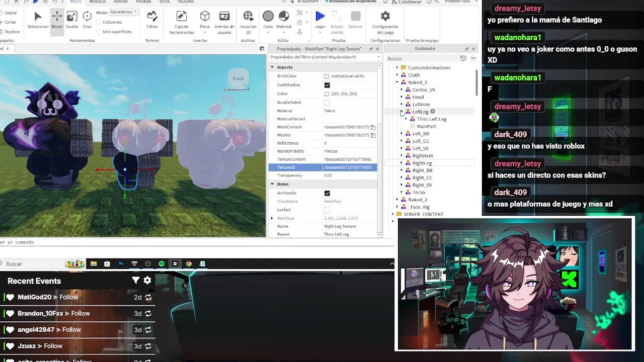Screen dimensions: 644x362
Task: Switch to the PLUGINS ribbon tab
Action: click(186, 2)
